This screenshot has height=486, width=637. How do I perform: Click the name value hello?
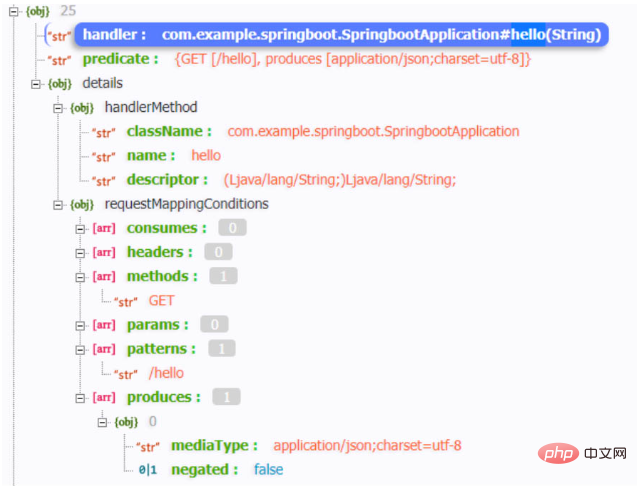(x=206, y=156)
